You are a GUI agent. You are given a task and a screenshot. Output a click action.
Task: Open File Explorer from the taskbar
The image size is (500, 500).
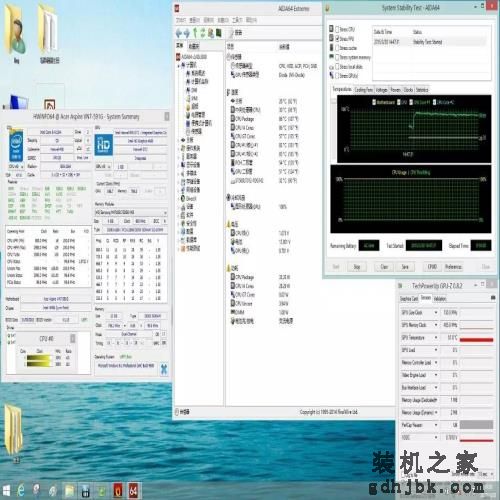69,491
